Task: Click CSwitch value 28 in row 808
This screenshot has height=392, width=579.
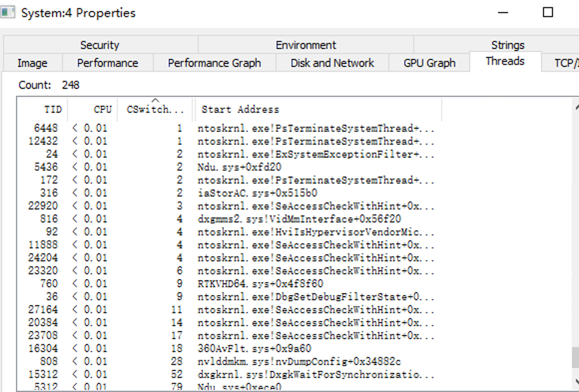Action: [x=177, y=361]
